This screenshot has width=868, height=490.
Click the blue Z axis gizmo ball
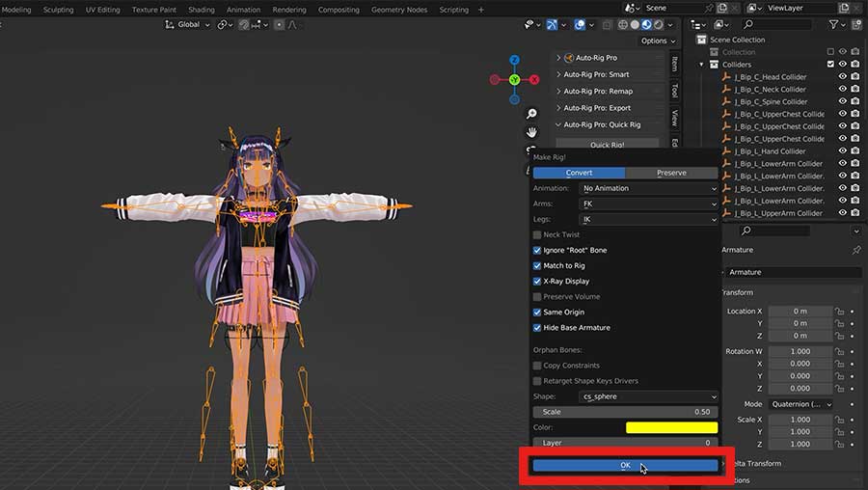tap(514, 60)
